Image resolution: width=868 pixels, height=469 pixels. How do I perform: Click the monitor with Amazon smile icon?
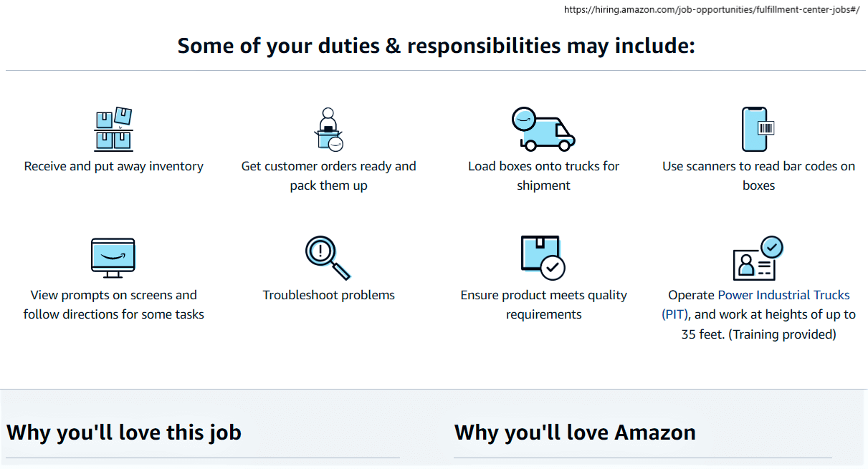113,258
